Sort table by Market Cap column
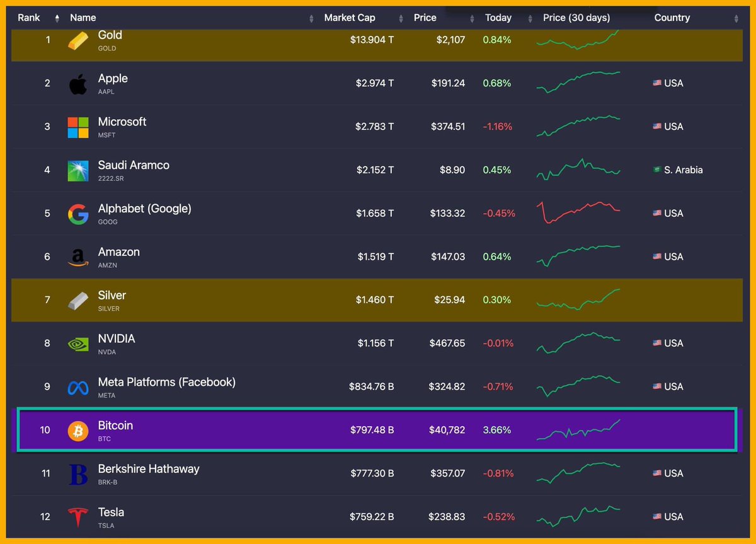 click(350, 18)
